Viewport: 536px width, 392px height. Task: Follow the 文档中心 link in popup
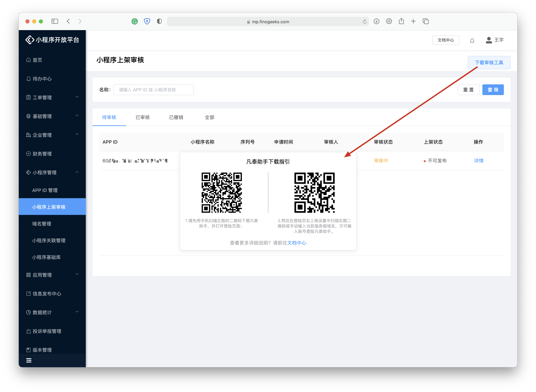(297, 243)
